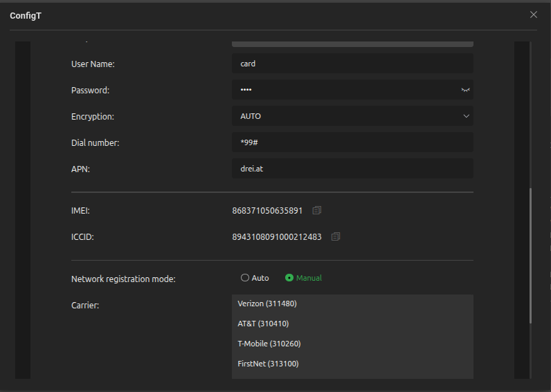Image resolution: width=551 pixels, height=392 pixels.
Task: Copy the IMEI number icon
Action: [x=316, y=210]
